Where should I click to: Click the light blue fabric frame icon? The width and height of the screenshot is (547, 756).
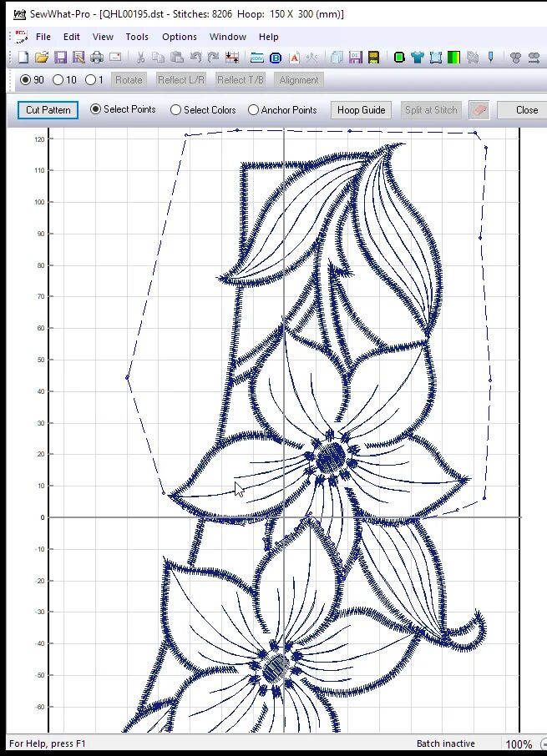pyautogui.click(x=436, y=58)
